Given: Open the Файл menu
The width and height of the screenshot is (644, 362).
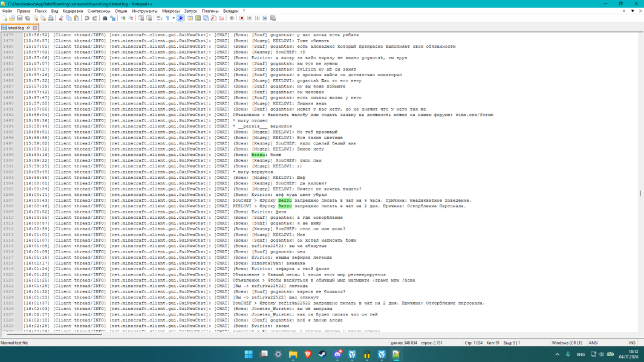Looking at the screenshot, I should click(7, 11).
